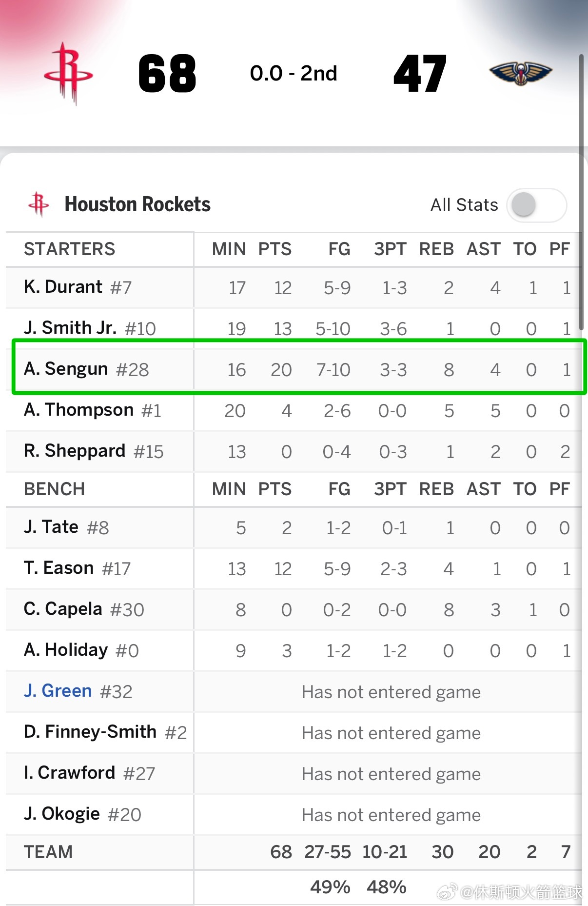
Task: Tap the PTS header in starters table
Action: (x=275, y=249)
